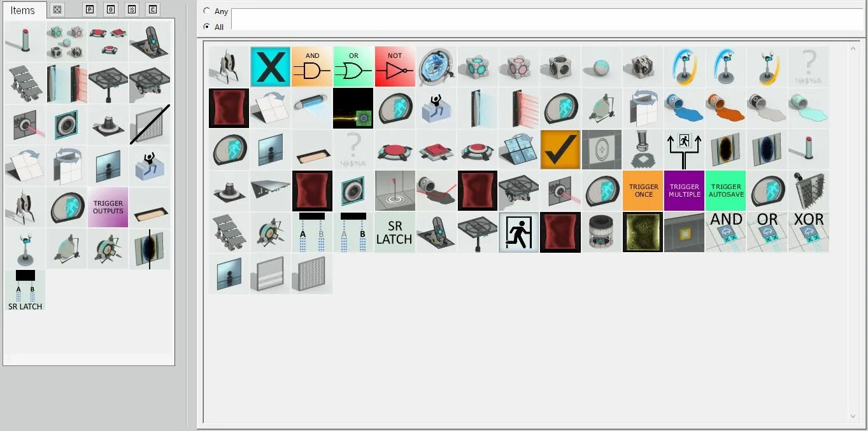Choose the green OR gate item
868x431 pixels.
353,67
